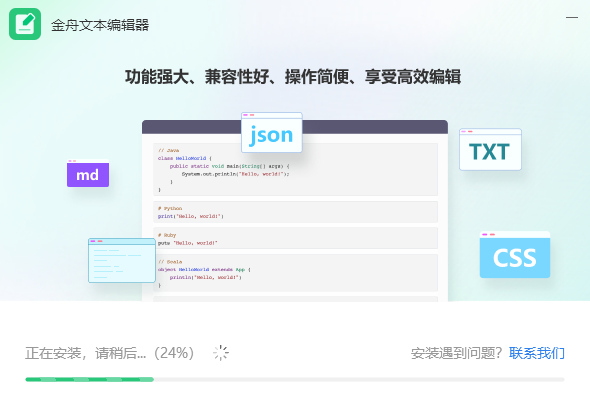Click the unfilled gray portion of the progress bar
This screenshot has height=413, width=590.
[x=359, y=380]
